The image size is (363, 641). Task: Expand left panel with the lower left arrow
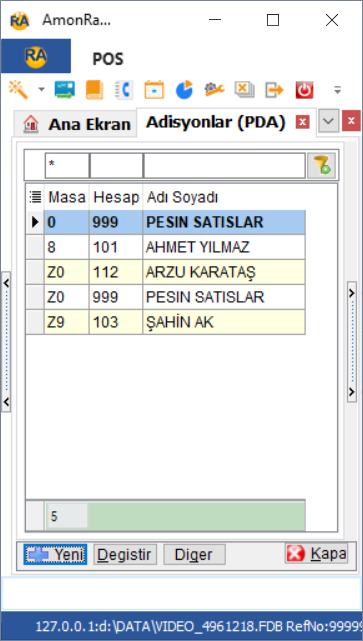[x=6, y=401]
